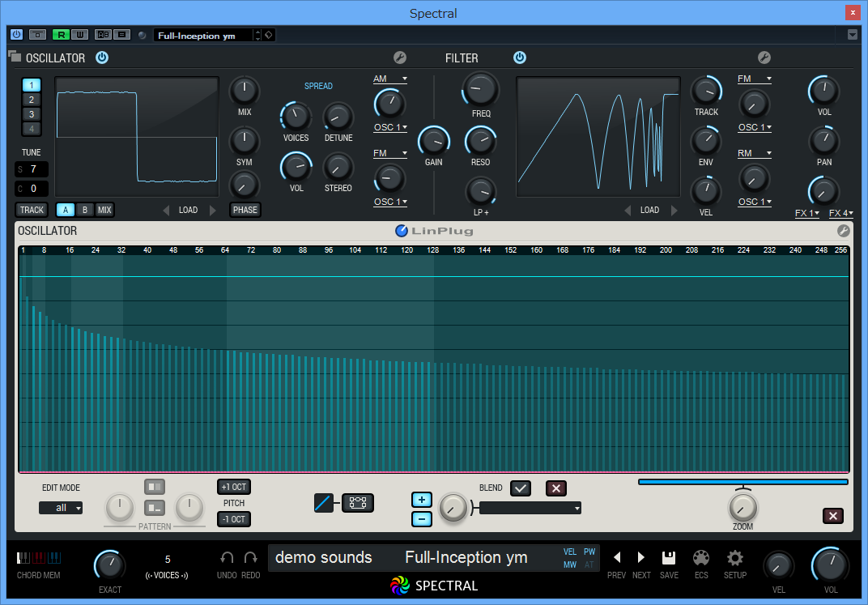868x605 pixels.
Task: Click the +1 OCT pitch button
Action: [x=234, y=487]
